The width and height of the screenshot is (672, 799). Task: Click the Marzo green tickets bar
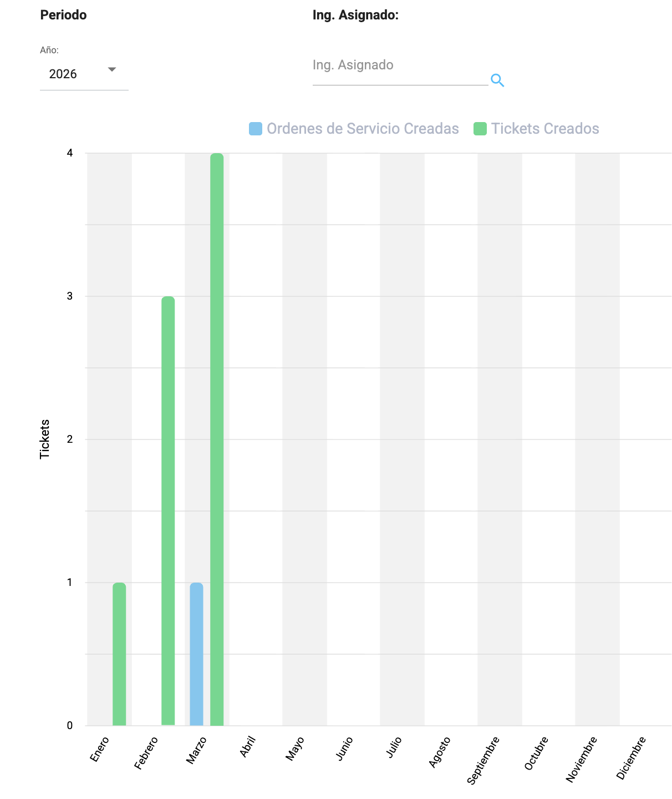[x=217, y=438]
